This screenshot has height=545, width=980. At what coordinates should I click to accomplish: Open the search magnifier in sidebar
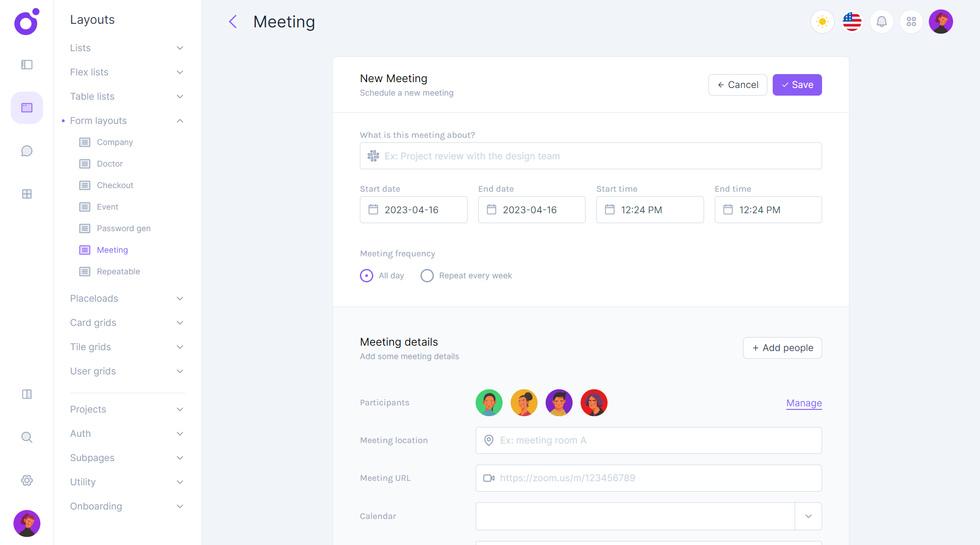(x=27, y=437)
